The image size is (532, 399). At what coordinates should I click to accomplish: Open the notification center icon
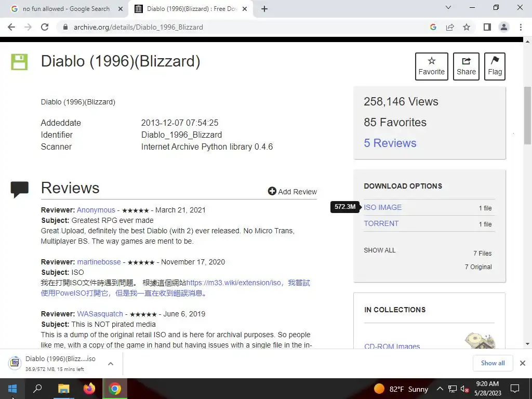click(515, 389)
